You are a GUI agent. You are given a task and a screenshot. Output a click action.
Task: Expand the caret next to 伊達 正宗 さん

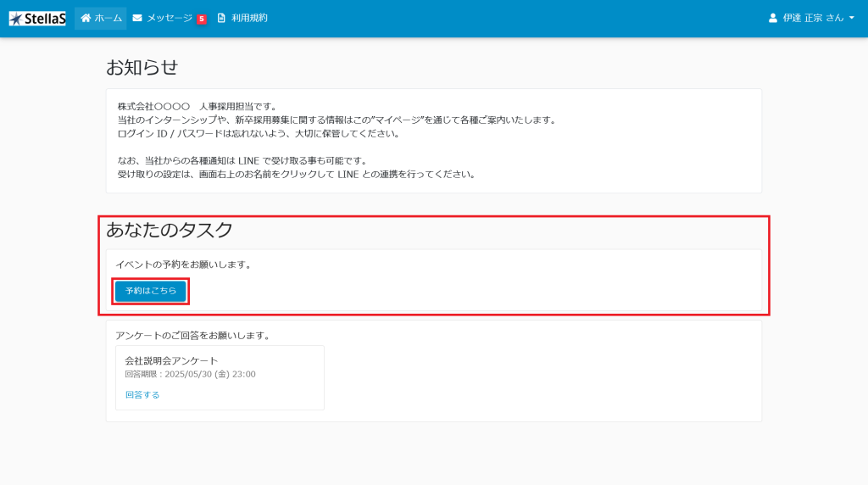851,18
